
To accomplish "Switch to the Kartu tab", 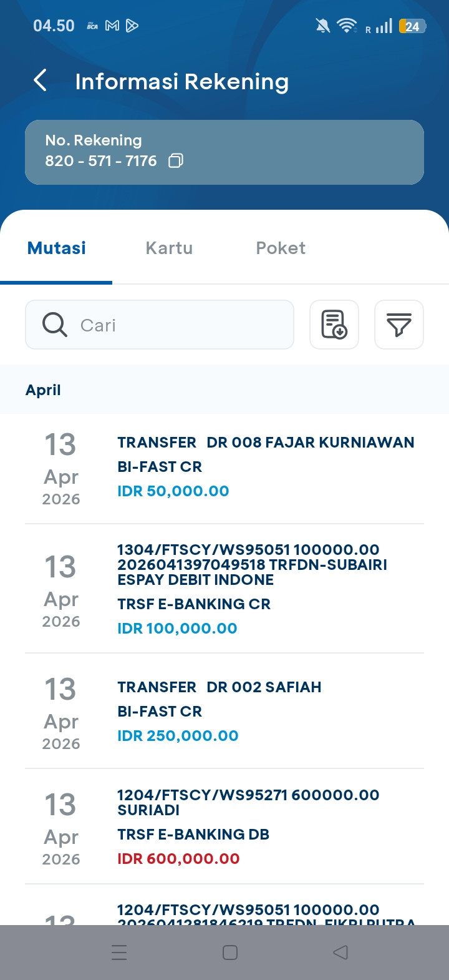I will pos(169,248).
